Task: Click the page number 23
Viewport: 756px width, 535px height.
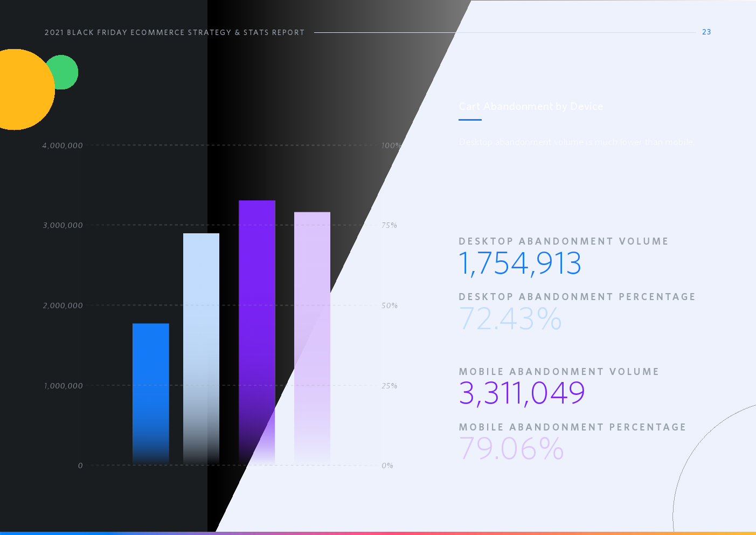Action: pos(706,32)
